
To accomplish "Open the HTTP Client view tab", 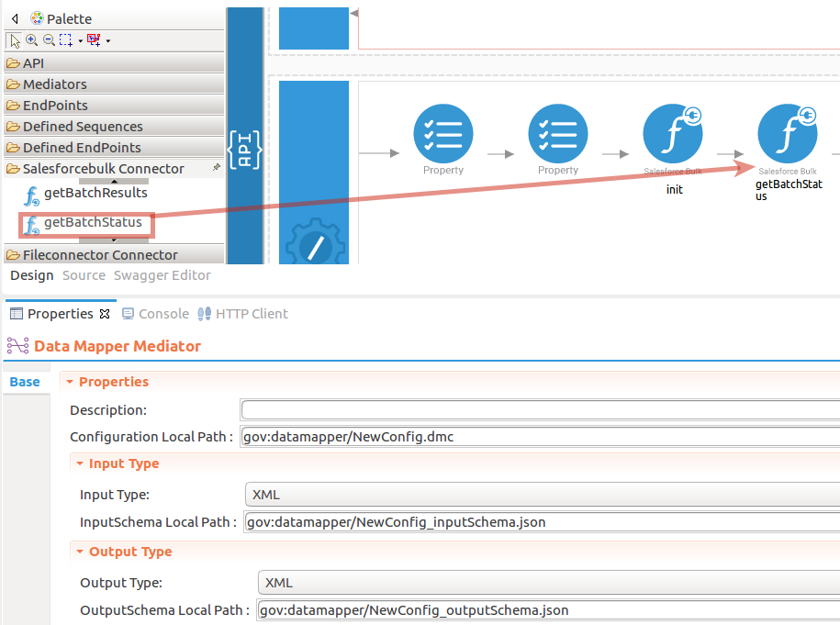I will point(242,314).
